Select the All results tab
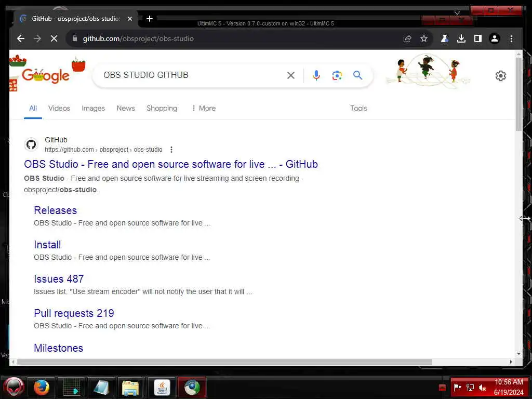The image size is (532, 399). (33, 108)
